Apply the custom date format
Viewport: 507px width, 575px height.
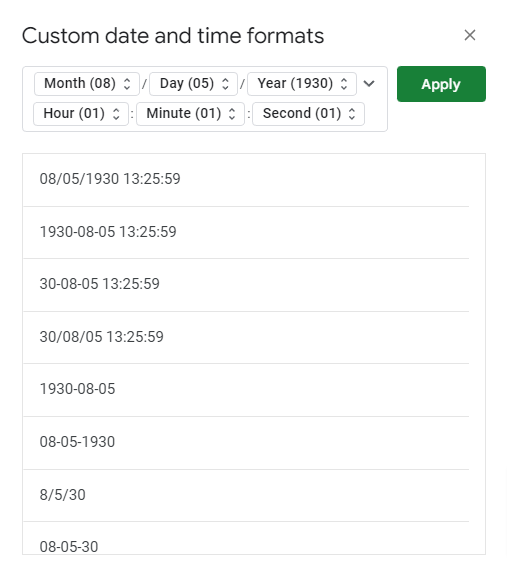pos(441,84)
